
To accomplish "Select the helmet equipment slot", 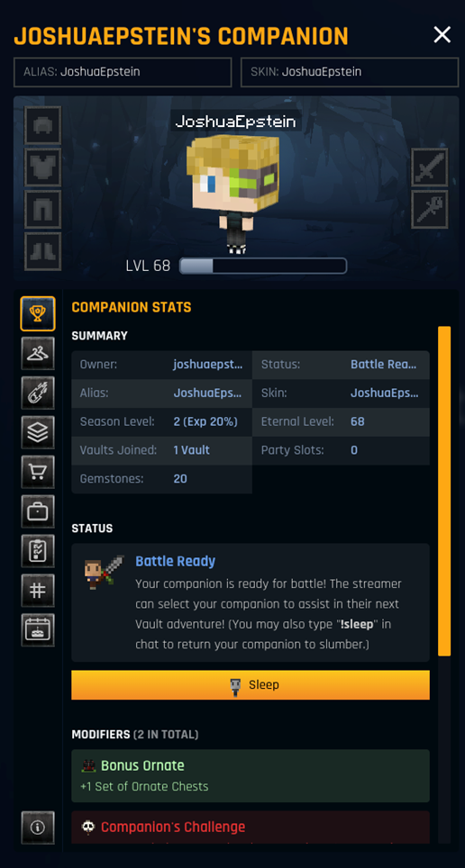I will point(42,125).
